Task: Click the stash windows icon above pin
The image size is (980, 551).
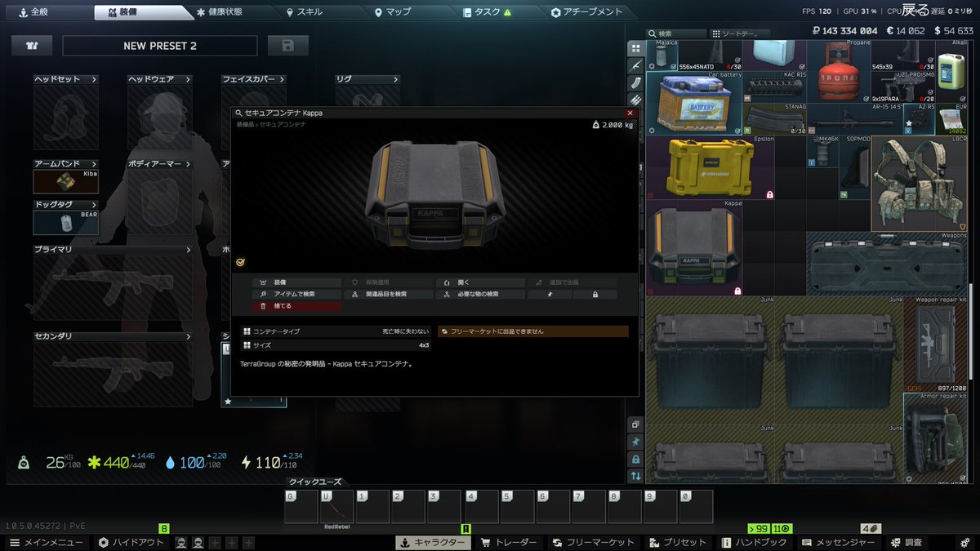Action: 635,424
